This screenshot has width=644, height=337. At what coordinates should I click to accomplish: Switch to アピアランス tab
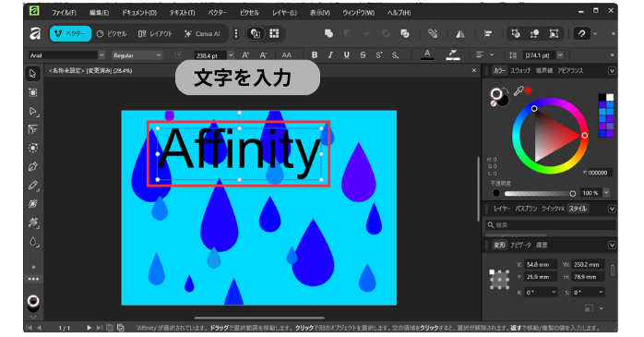[x=570, y=71]
